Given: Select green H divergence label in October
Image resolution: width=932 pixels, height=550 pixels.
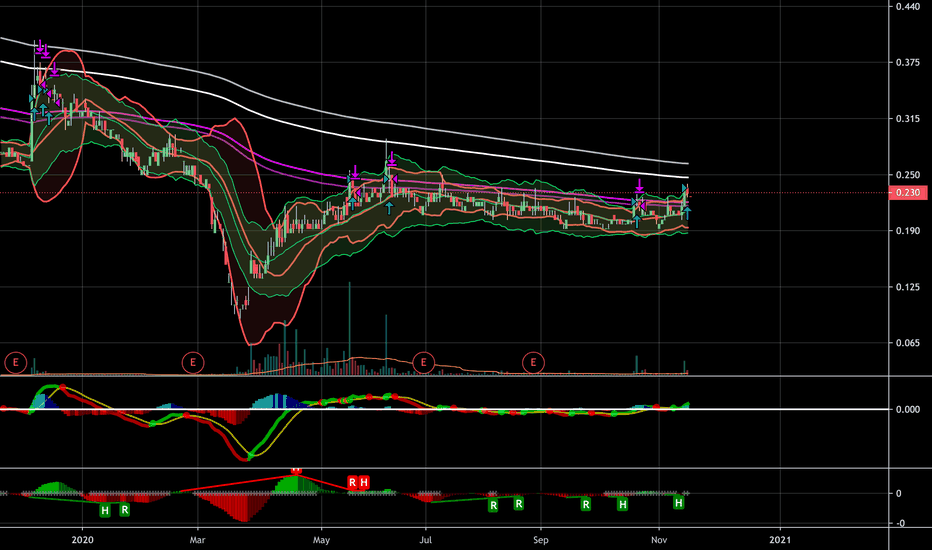Looking at the screenshot, I should (x=622, y=505).
